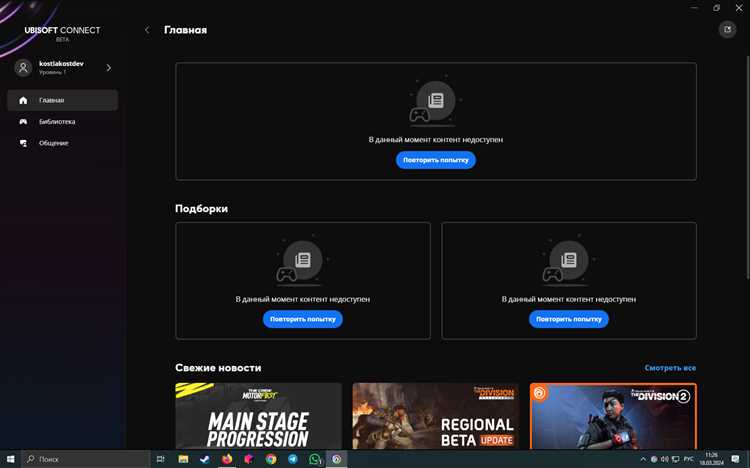This screenshot has height=468, width=750.
Task: Click the РУС language indicator
Action: click(688, 459)
